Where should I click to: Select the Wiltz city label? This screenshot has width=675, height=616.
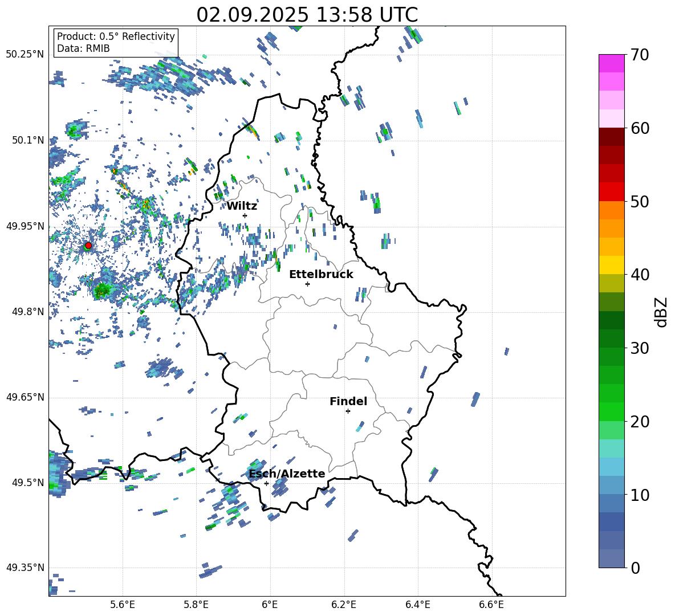[x=242, y=206]
